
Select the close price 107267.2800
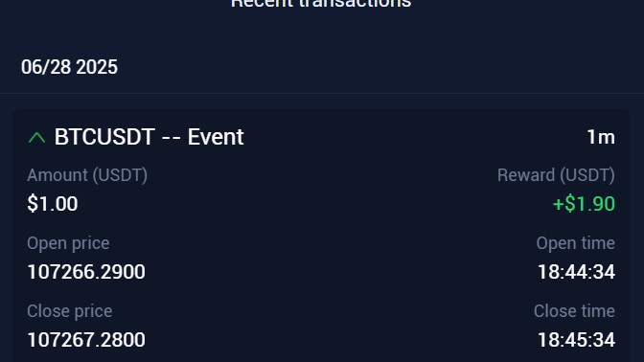coord(86,340)
